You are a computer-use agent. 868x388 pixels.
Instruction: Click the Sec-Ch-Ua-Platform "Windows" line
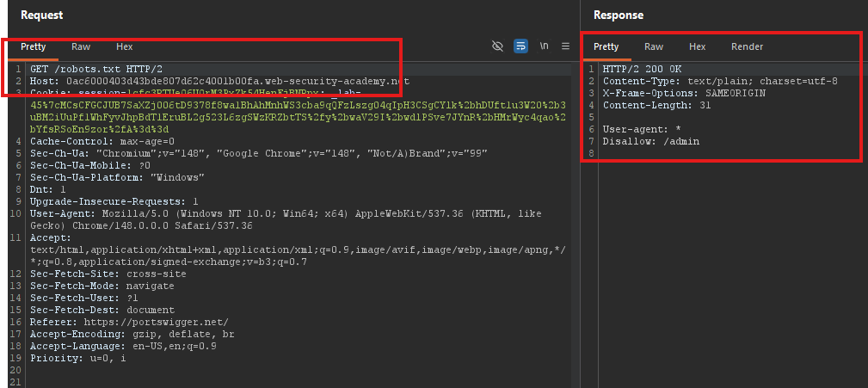(117, 178)
